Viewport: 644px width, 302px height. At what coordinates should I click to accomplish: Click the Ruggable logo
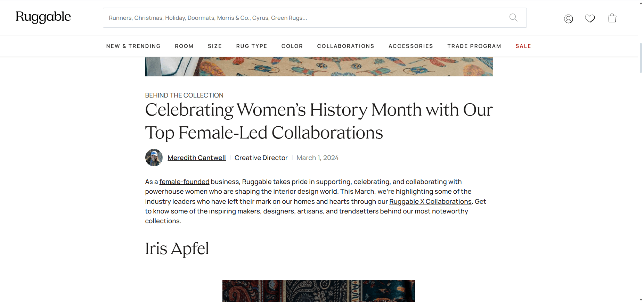(x=43, y=17)
